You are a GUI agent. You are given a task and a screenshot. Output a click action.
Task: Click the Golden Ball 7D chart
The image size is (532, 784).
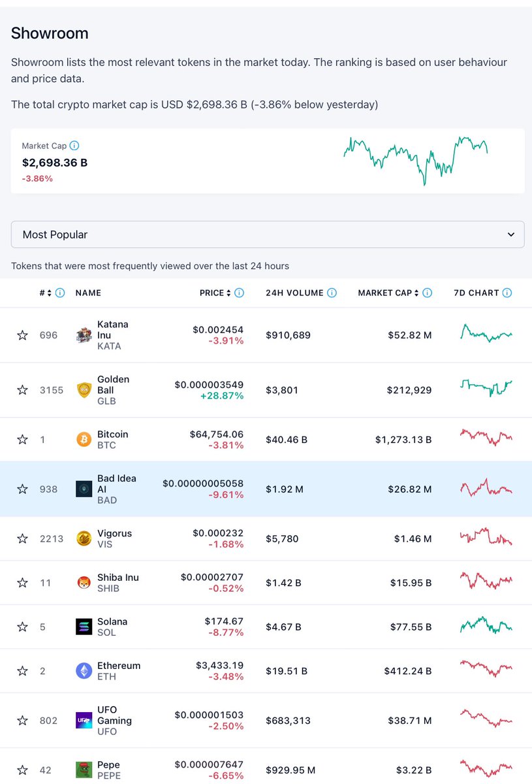click(x=486, y=388)
